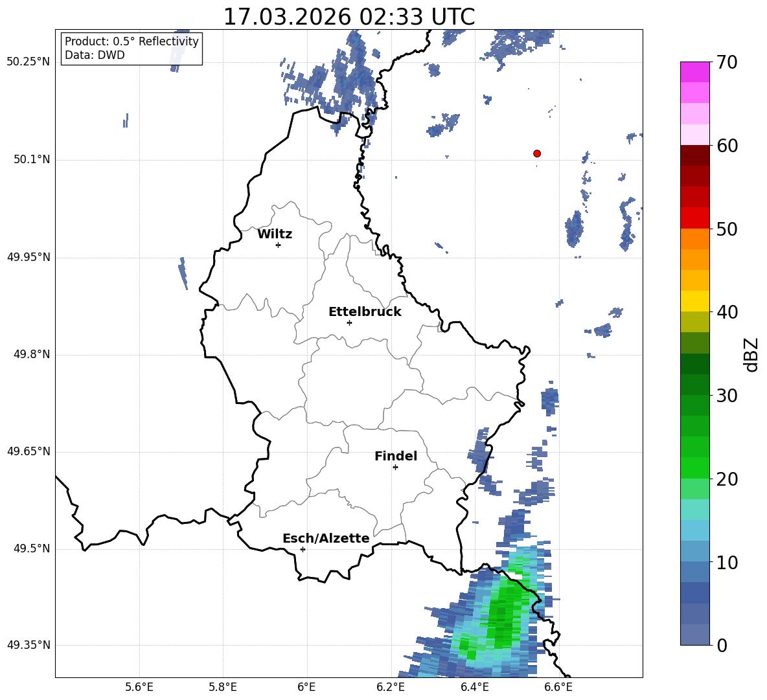Screen dimensions: 767x700
Task: Click the 6.2°E longitude label
Action: tap(391, 687)
